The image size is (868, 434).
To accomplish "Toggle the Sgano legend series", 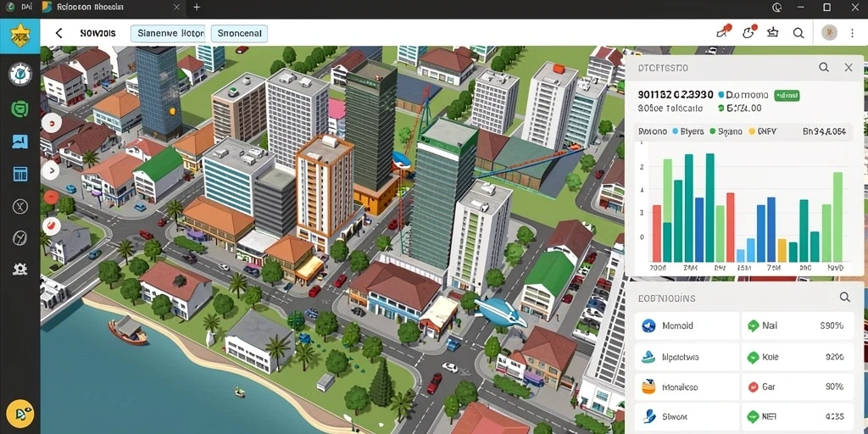I will (726, 131).
